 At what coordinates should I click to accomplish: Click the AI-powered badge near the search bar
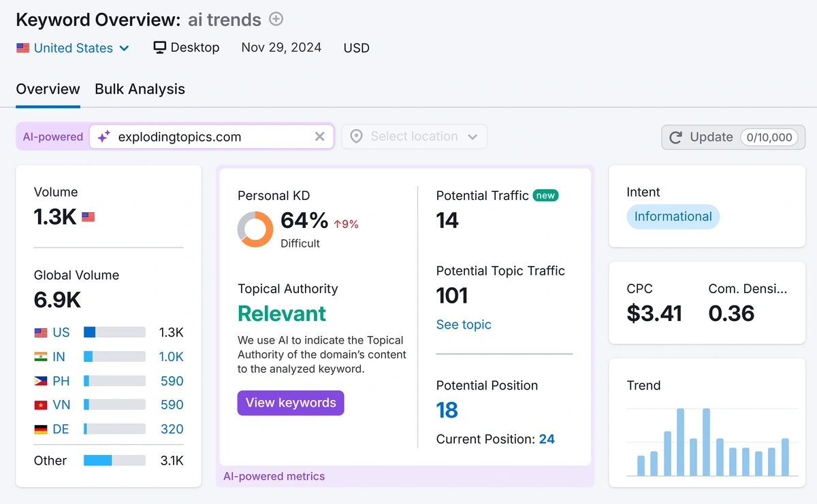coord(52,136)
